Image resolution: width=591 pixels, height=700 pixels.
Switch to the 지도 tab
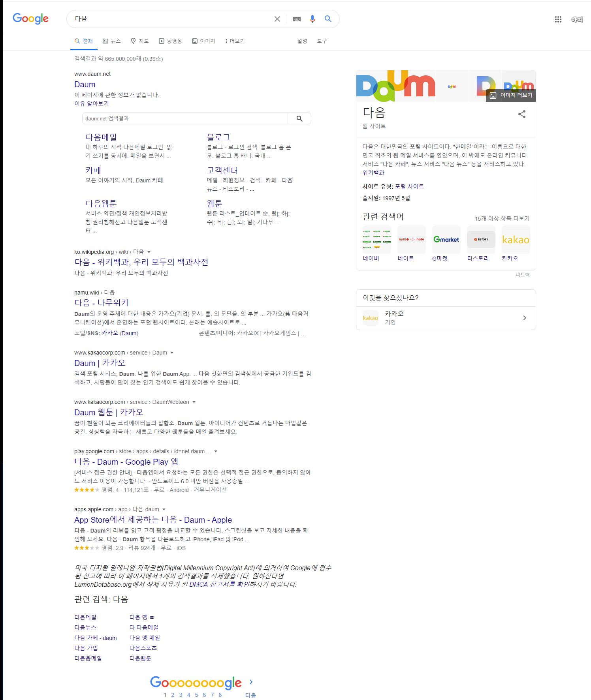point(140,41)
